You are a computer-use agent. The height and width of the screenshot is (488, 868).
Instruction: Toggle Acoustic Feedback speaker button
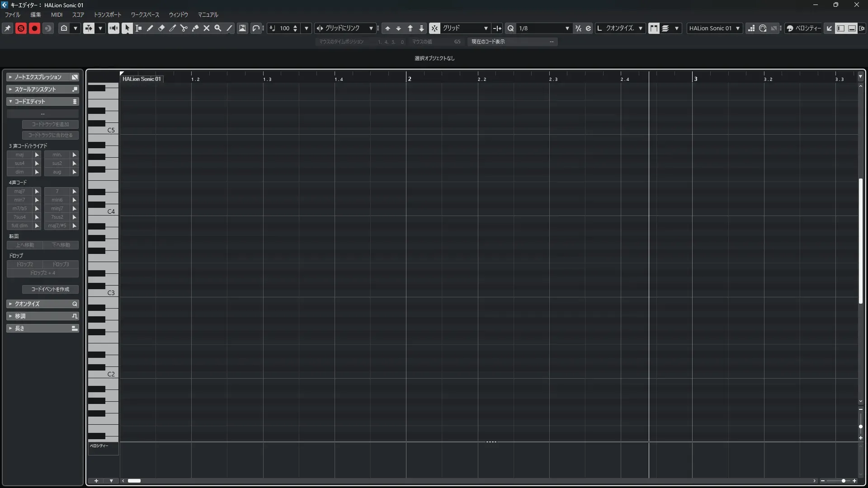113,28
